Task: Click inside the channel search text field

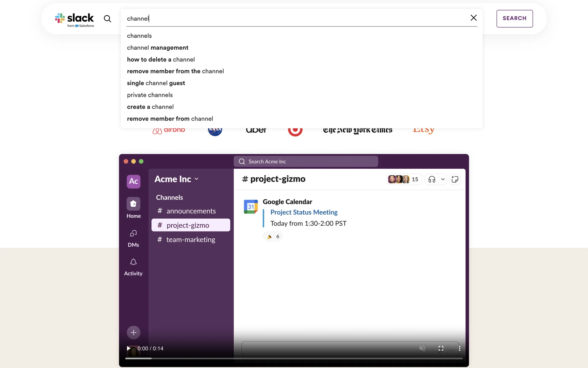Action: tap(294, 19)
